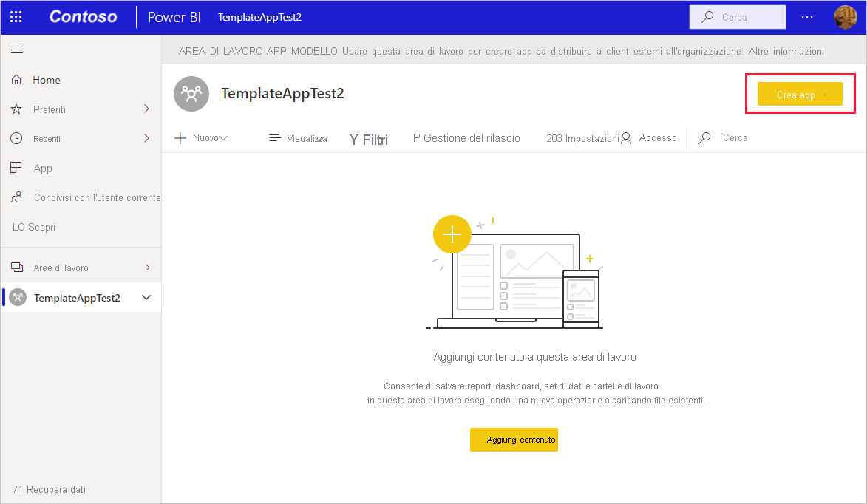
Task: Click the Crea app button
Action: (800, 94)
